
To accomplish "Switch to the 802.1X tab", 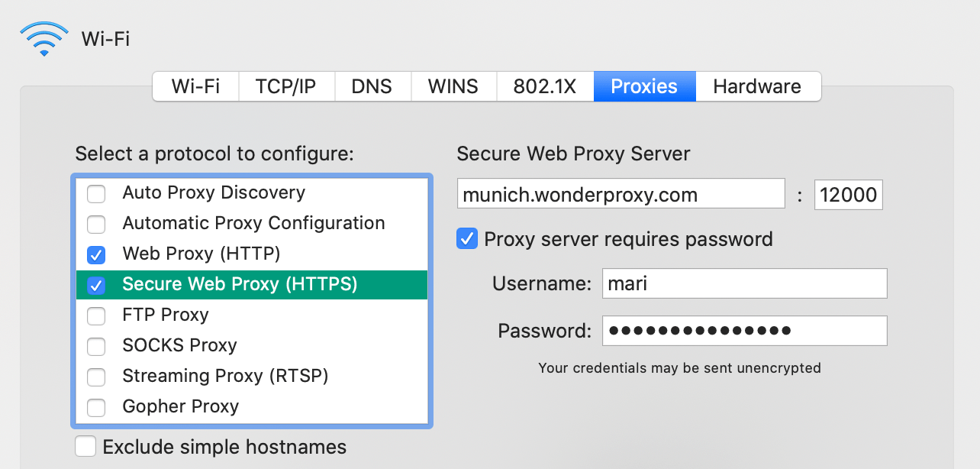I will 545,86.
